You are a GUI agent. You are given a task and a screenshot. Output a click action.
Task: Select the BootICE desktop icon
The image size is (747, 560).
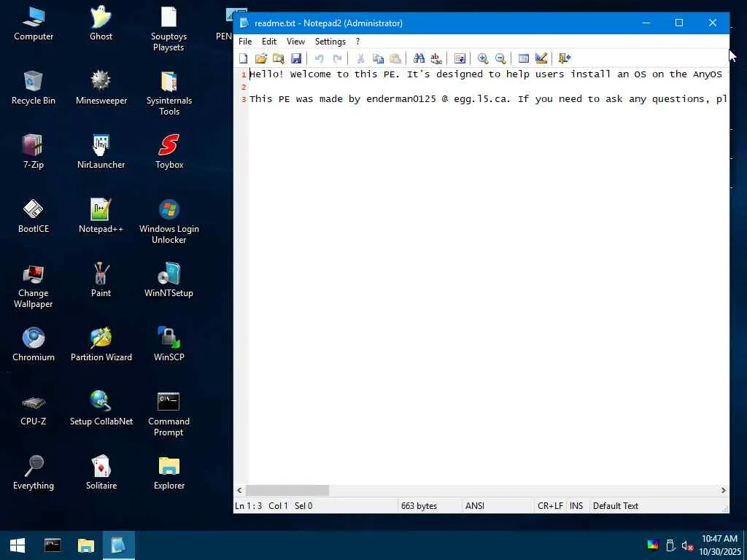point(34,216)
